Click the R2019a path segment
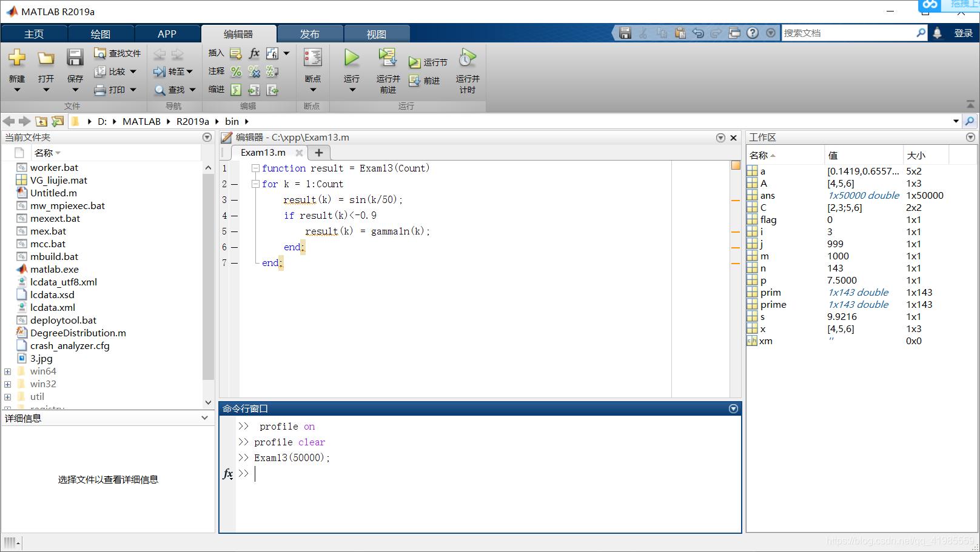 pos(193,121)
